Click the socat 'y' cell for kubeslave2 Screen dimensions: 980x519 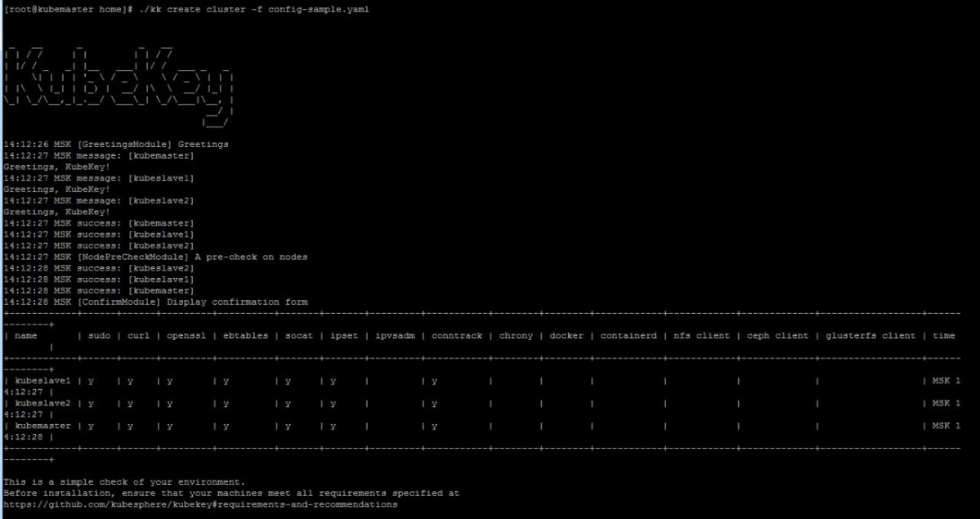tap(289, 403)
